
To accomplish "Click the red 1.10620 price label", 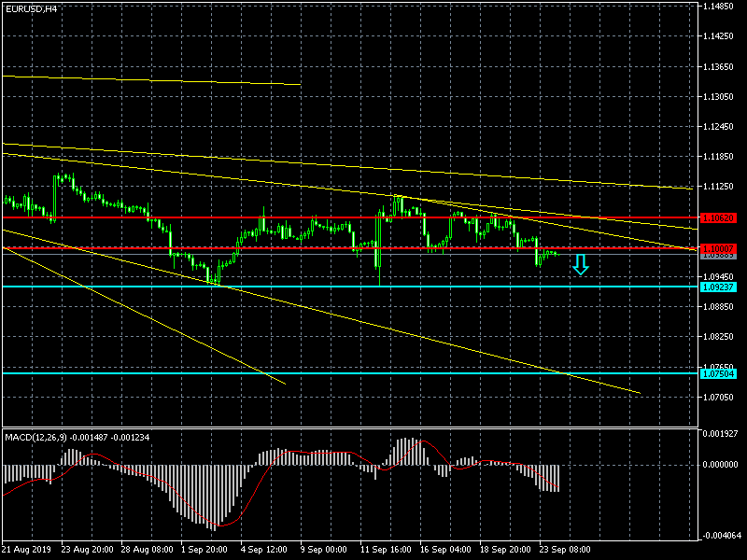I will click(x=718, y=217).
